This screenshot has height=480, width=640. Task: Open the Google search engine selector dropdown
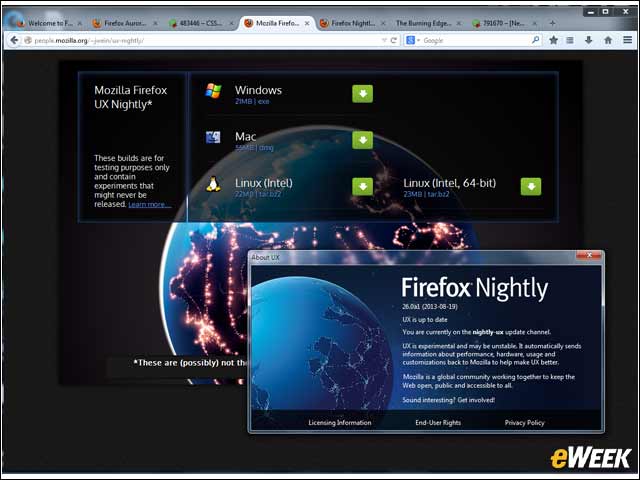point(413,40)
